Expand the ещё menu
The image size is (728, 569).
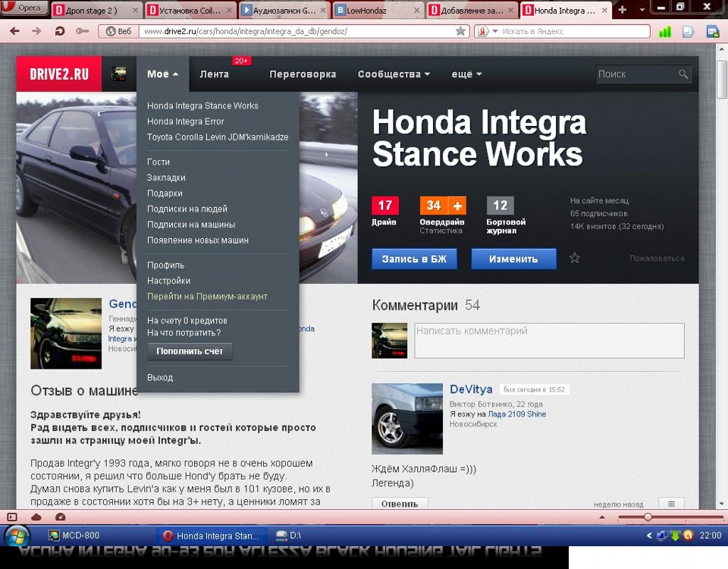pos(466,74)
